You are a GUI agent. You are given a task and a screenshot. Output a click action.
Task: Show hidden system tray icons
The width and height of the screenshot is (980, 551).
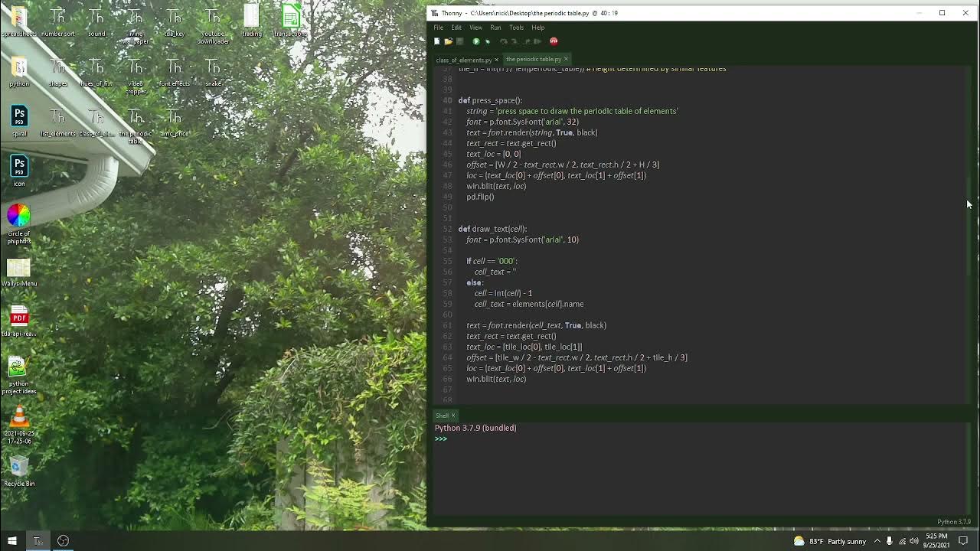[877, 541]
